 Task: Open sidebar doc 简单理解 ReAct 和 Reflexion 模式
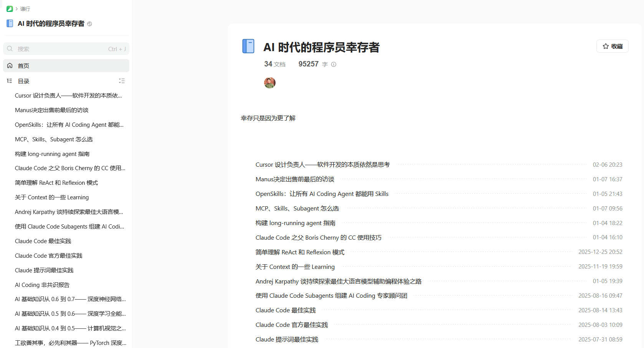pos(56,183)
